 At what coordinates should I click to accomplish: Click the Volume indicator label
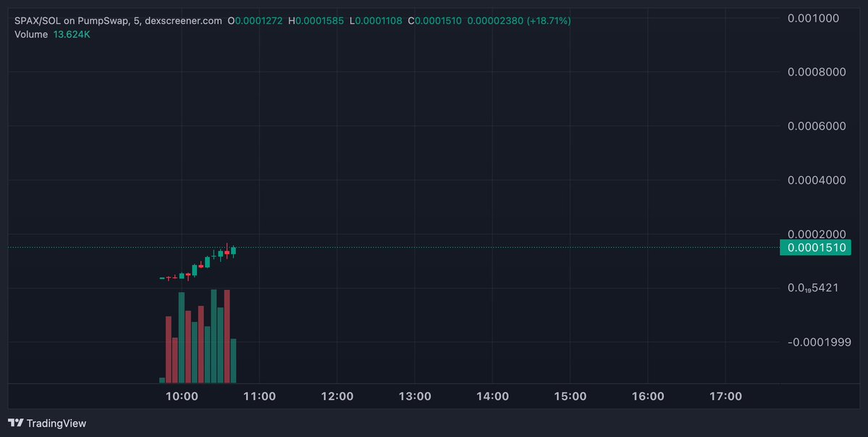31,34
